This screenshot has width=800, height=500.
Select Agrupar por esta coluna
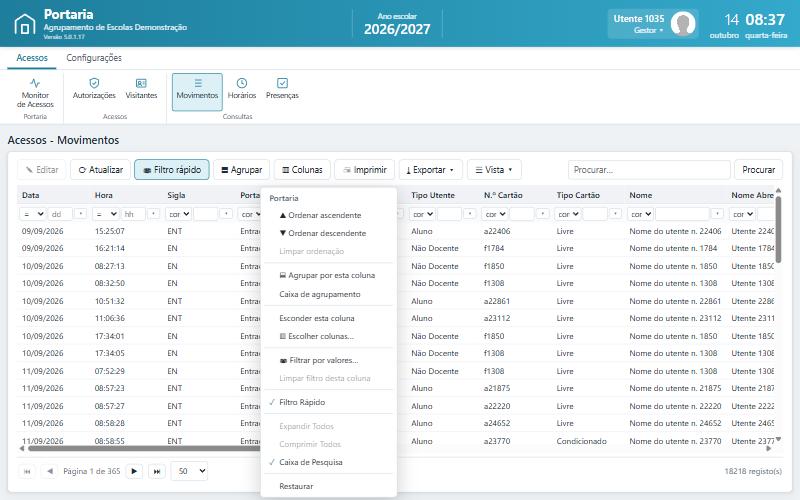click(x=329, y=275)
